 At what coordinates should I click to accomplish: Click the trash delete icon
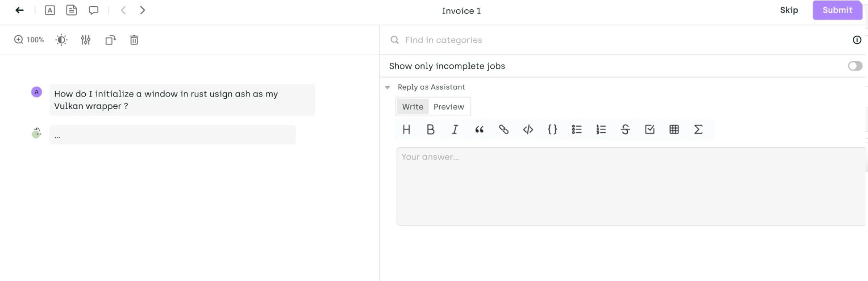point(134,40)
